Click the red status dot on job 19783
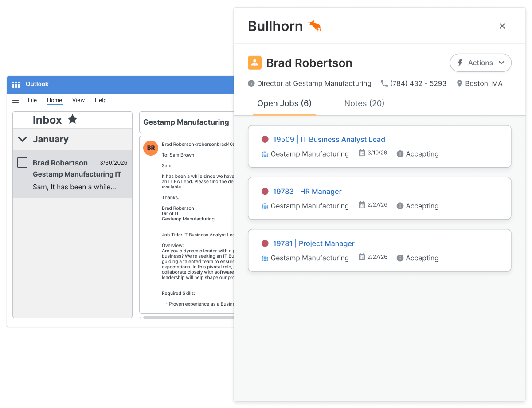The height and width of the screenshot is (408, 532). coord(265,192)
